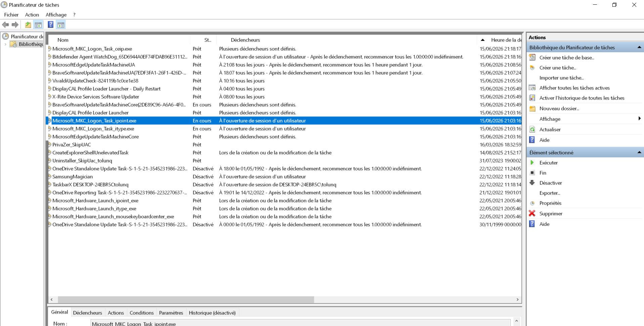Open the Fichier menu
This screenshot has height=326, width=644.
click(x=11, y=15)
